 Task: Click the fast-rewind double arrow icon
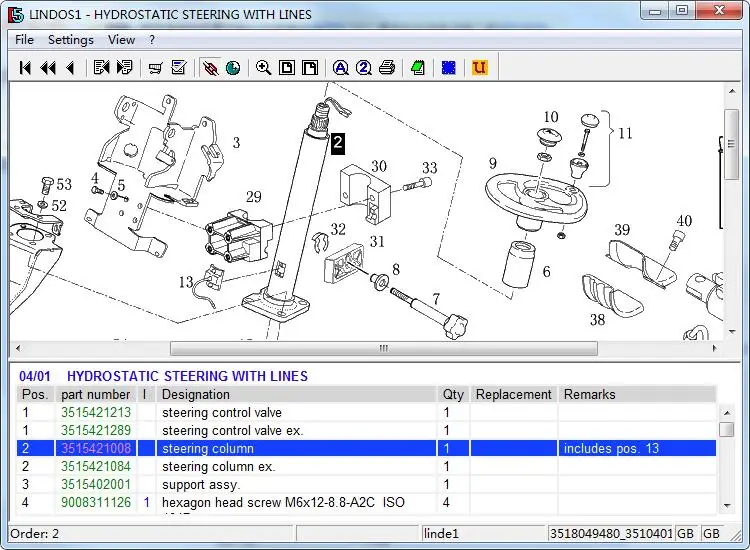point(47,68)
